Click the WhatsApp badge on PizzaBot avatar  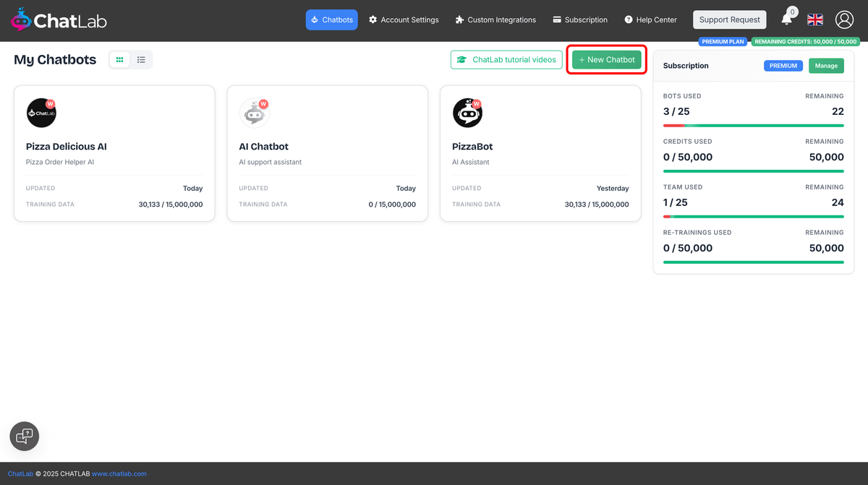coord(477,103)
